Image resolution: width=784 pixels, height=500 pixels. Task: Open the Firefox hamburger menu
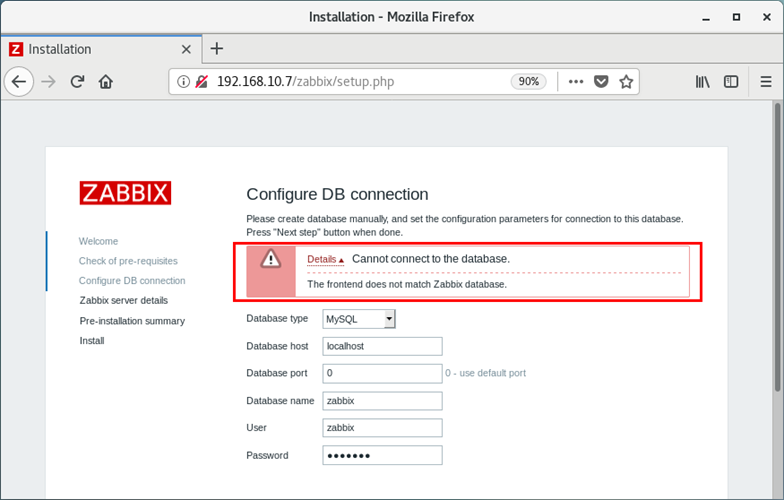766,82
